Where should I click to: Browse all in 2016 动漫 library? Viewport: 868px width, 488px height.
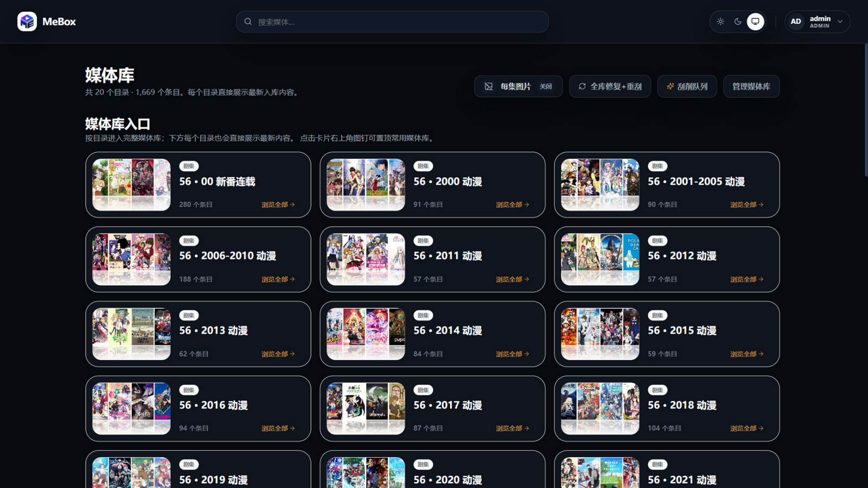point(278,428)
